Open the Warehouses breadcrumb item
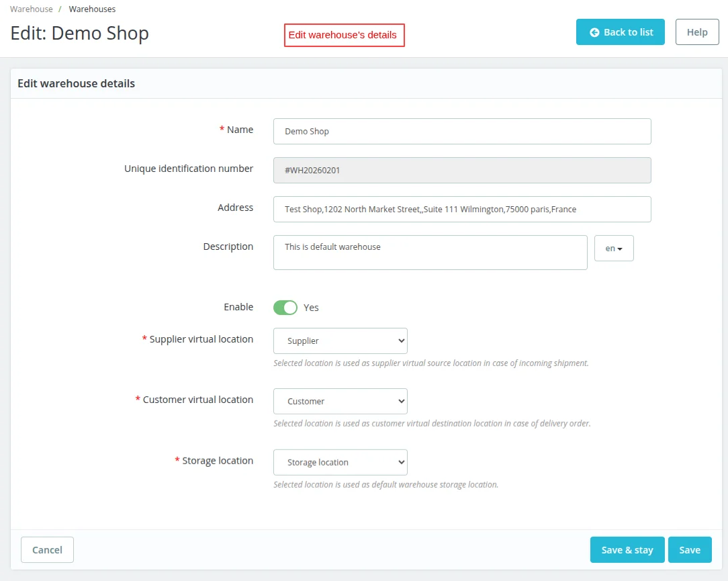This screenshot has width=728, height=581. pos(92,9)
